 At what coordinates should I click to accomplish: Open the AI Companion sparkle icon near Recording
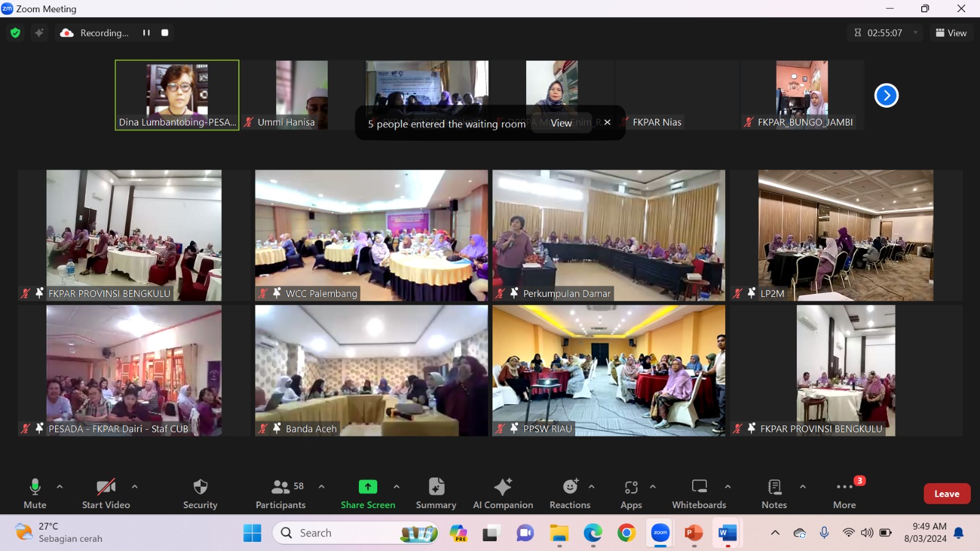pyautogui.click(x=39, y=33)
